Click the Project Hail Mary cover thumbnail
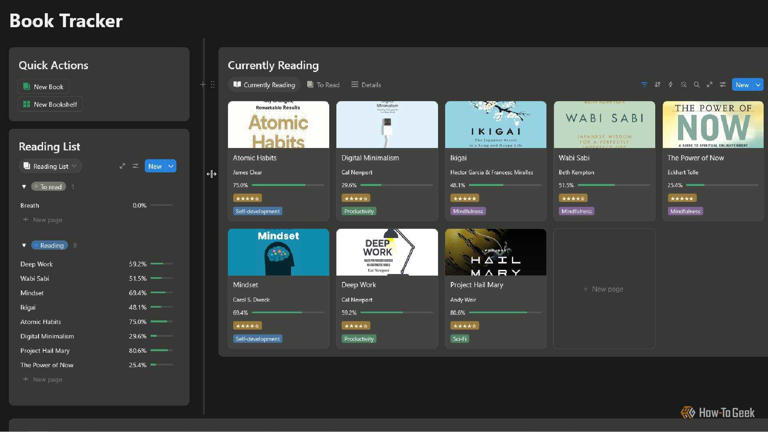 (496, 252)
